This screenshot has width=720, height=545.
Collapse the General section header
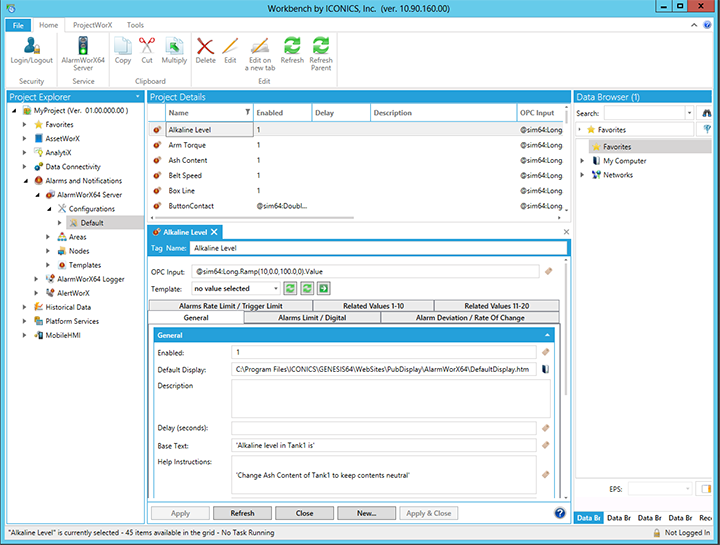coord(547,336)
